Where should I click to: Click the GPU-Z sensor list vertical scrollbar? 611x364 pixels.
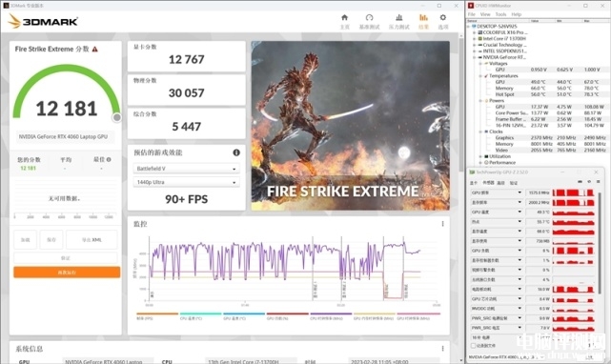[601, 242]
